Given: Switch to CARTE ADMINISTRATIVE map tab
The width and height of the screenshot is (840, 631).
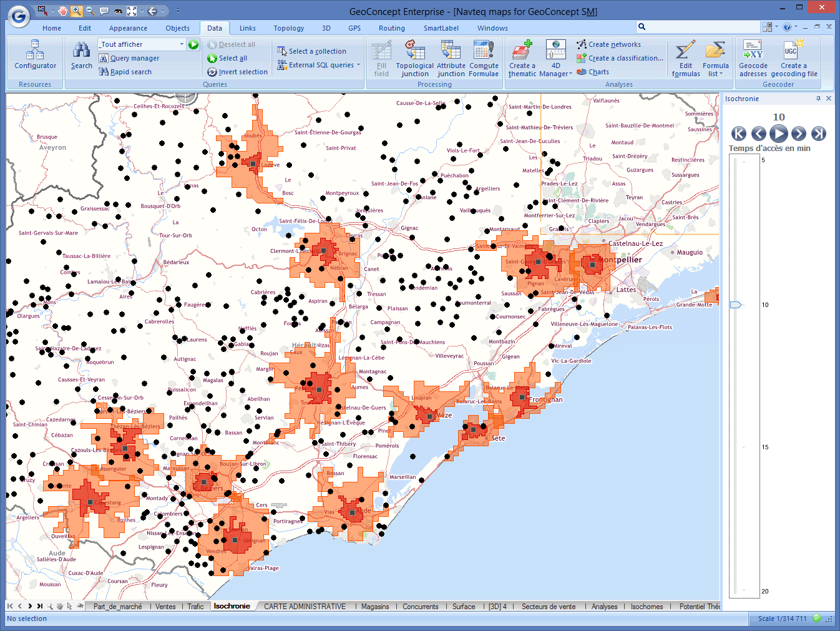Looking at the screenshot, I should [305, 607].
